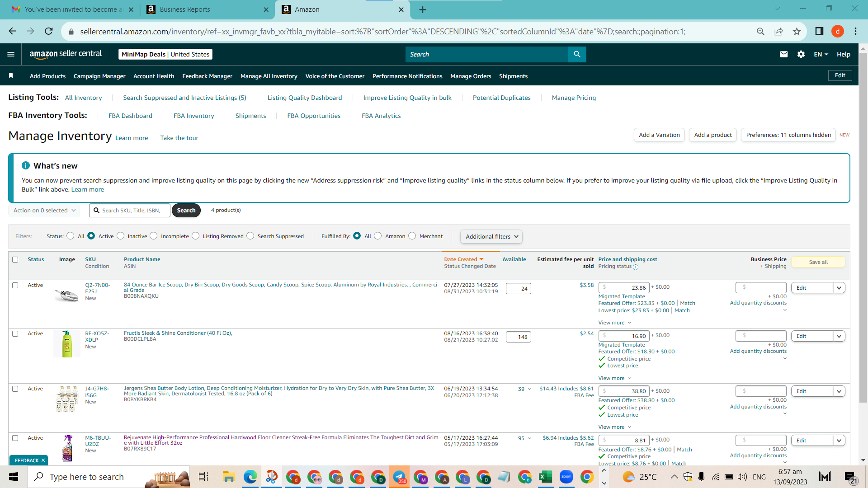Open Zoom from the taskbar
The width and height of the screenshot is (868, 488).
(566, 477)
